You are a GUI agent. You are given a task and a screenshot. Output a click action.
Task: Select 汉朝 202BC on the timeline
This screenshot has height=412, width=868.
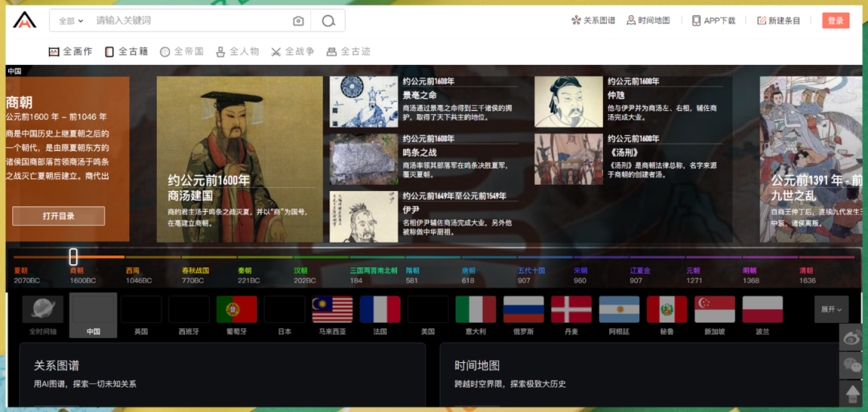click(305, 275)
